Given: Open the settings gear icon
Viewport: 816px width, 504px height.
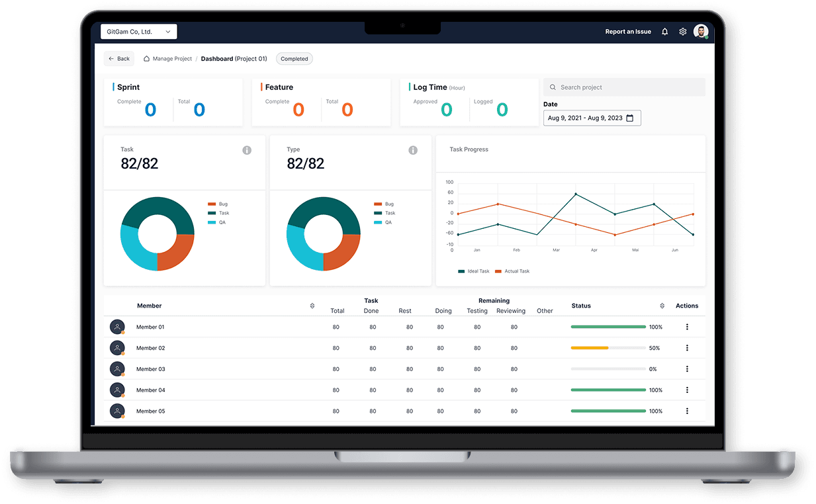Looking at the screenshot, I should [x=682, y=32].
